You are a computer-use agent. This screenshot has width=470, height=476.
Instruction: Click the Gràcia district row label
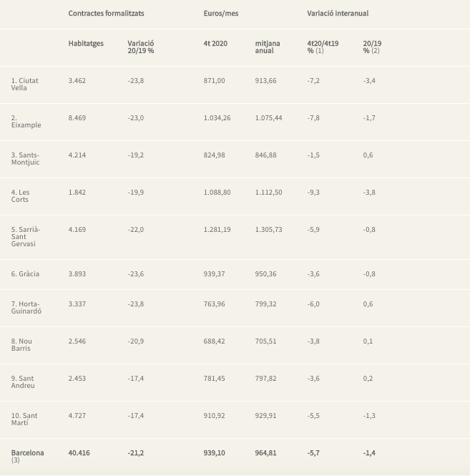pos(24,274)
